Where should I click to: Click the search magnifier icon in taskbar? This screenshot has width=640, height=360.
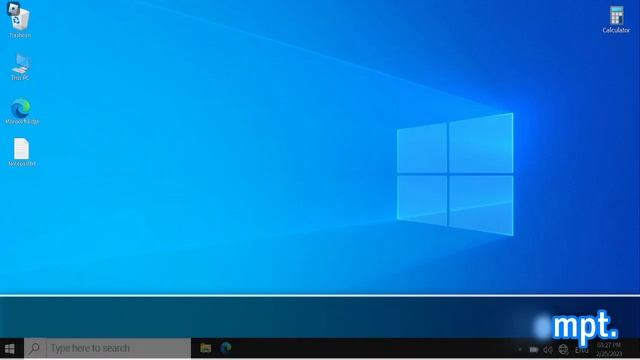point(35,348)
